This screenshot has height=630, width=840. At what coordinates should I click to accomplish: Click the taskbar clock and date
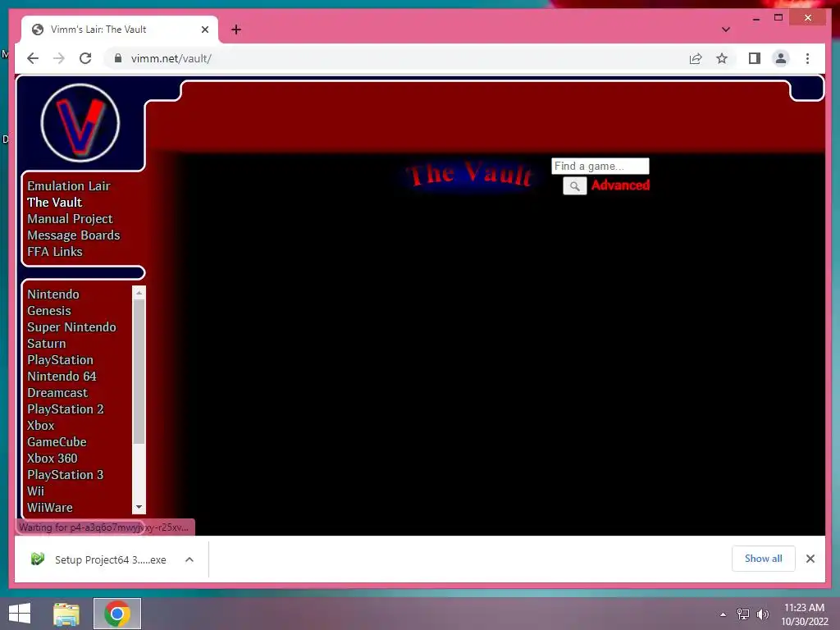[x=804, y=614]
